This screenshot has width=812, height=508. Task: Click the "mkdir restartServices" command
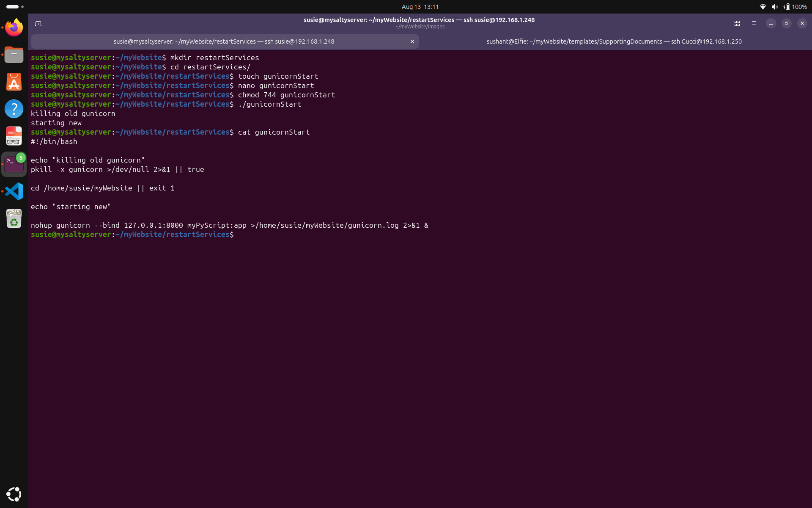[x=215, y=58]
